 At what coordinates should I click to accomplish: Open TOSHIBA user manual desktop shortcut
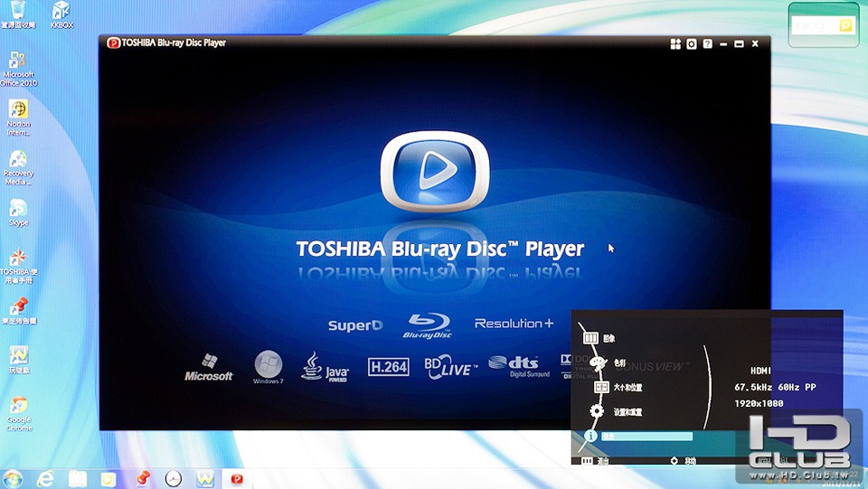(18, 267)
